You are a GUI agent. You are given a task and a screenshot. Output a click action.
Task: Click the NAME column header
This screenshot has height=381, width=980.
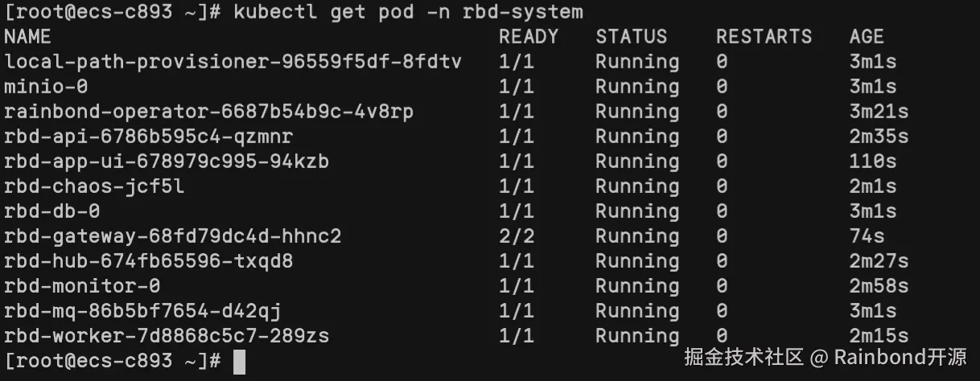[27, 37]
